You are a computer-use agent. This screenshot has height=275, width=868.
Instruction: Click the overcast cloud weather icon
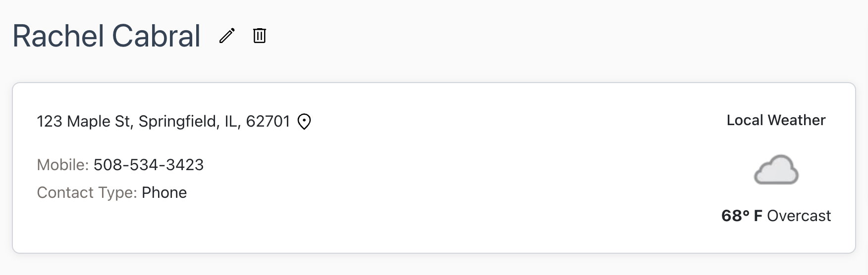point(776,170)
